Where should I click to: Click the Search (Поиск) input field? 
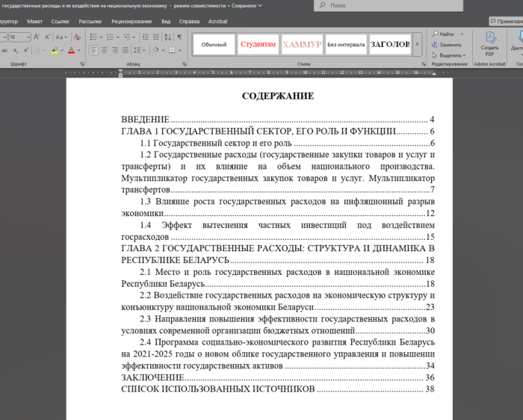click(389, 5)
